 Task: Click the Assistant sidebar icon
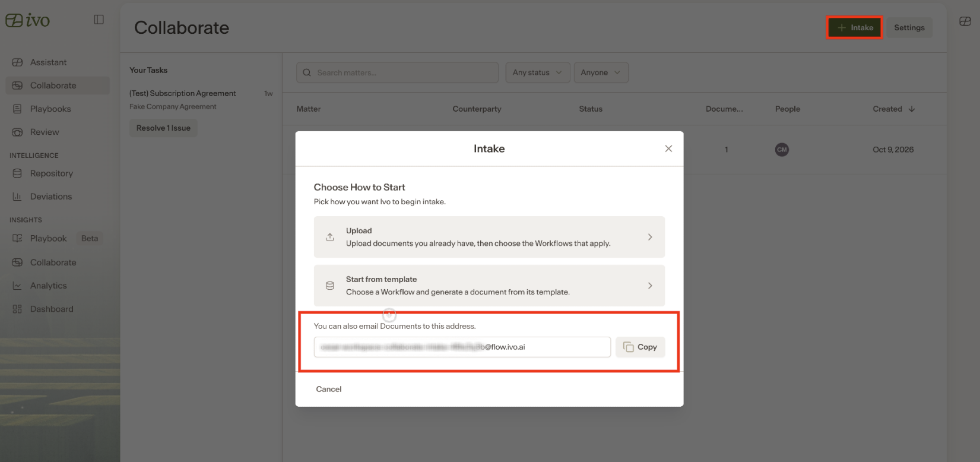17,62
